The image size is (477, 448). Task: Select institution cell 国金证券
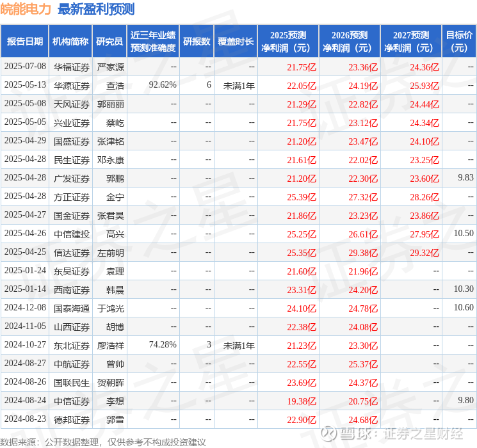coord(72,216)
